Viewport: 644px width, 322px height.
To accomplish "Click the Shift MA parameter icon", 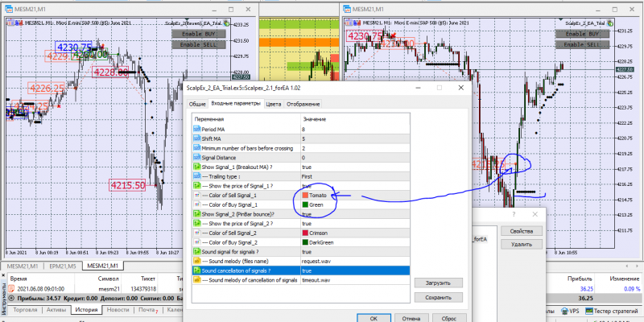I will pos(196,138).
